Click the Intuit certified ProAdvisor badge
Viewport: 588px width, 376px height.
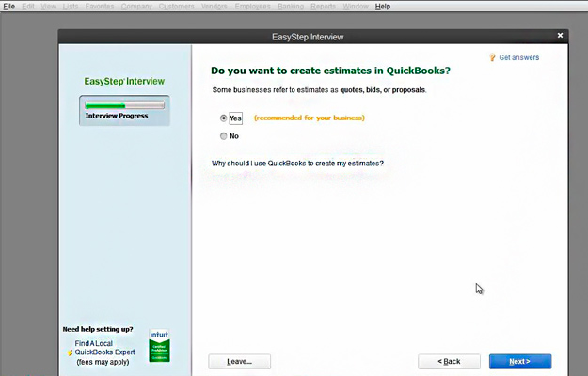coord(159,345)
